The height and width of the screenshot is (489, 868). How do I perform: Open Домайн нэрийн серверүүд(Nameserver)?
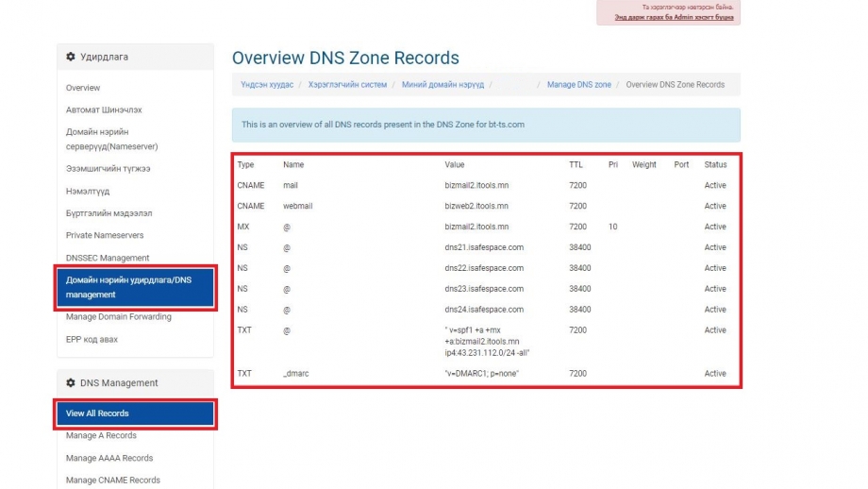[112, 139]
